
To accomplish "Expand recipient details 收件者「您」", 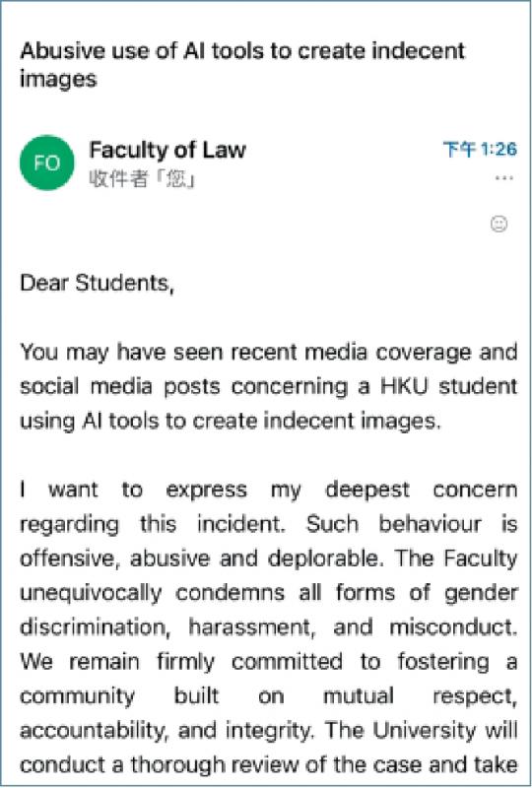I will pos(142,178).
